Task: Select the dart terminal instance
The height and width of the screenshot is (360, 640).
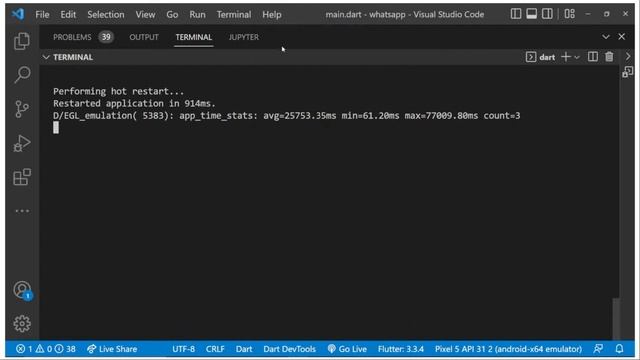Action: 540,57
